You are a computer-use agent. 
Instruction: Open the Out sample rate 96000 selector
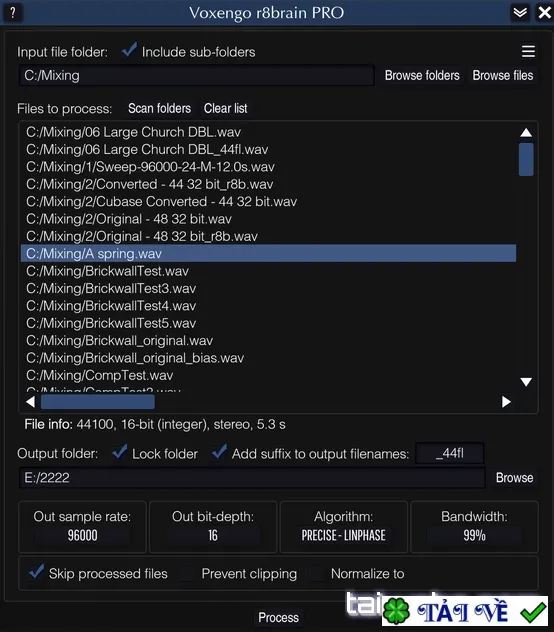click(x=82, y=535)
